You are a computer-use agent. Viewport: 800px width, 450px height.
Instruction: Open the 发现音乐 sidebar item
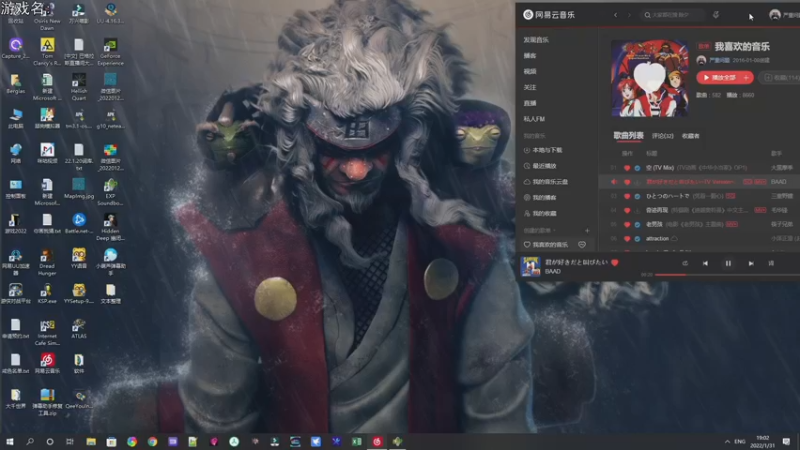coord(536,40)
